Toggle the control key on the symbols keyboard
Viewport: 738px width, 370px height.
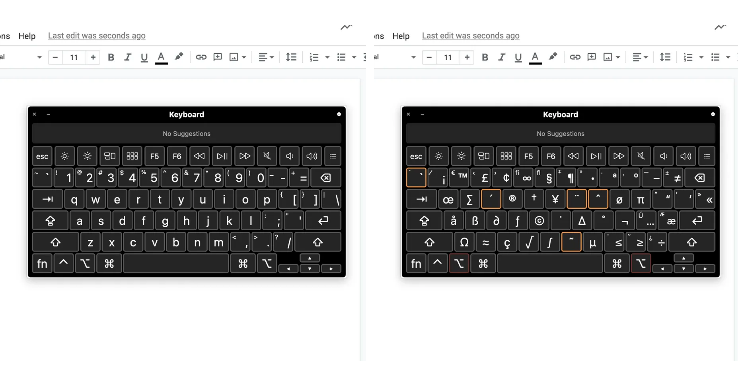pos(437,263)
